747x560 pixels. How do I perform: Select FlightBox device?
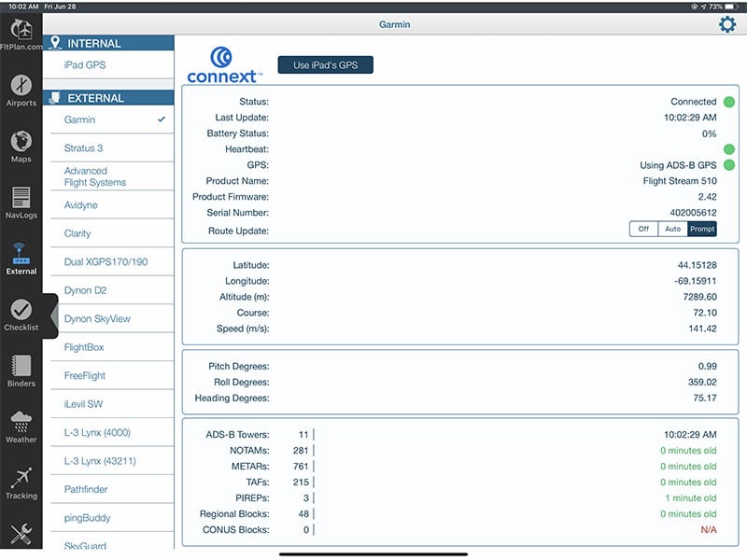[x=108, y=347]
